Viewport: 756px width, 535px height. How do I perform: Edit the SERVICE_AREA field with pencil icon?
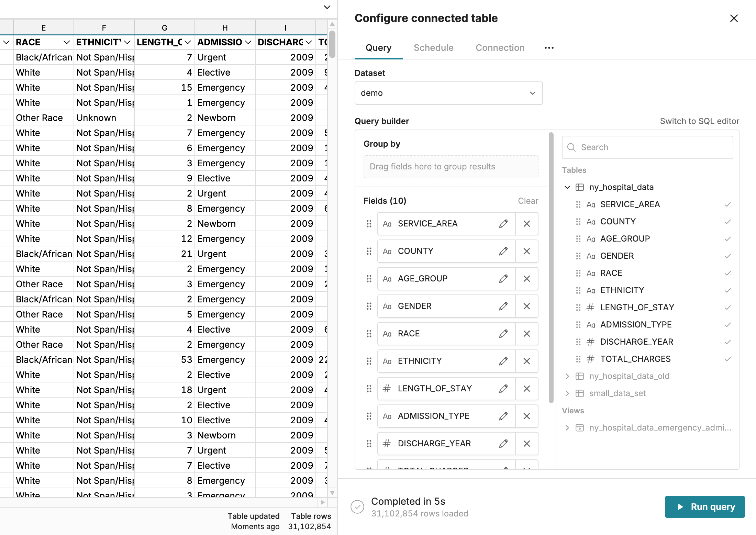pos(503,224)
